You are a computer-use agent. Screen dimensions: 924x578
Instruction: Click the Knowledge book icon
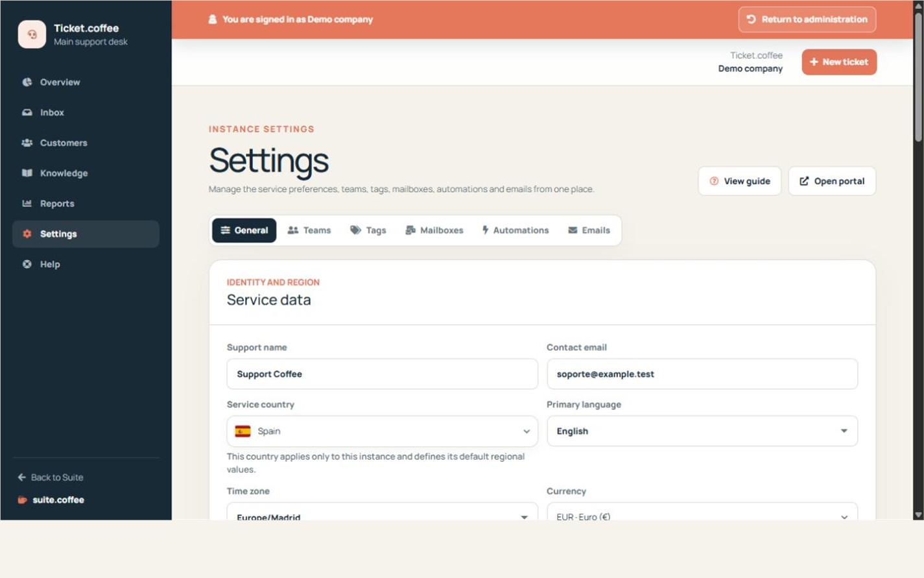coord(27,173)
